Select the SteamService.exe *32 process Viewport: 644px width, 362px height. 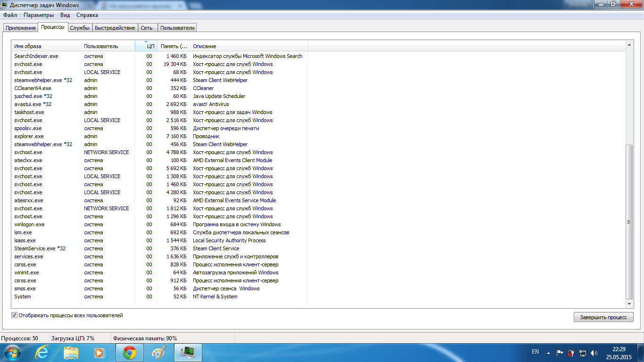(x=159, y=248)
